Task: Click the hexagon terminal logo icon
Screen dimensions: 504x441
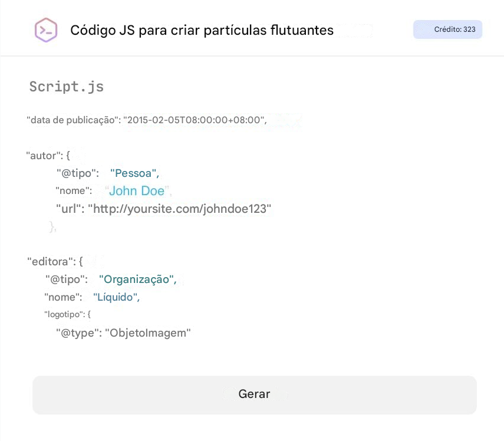Action: point(46,29)
